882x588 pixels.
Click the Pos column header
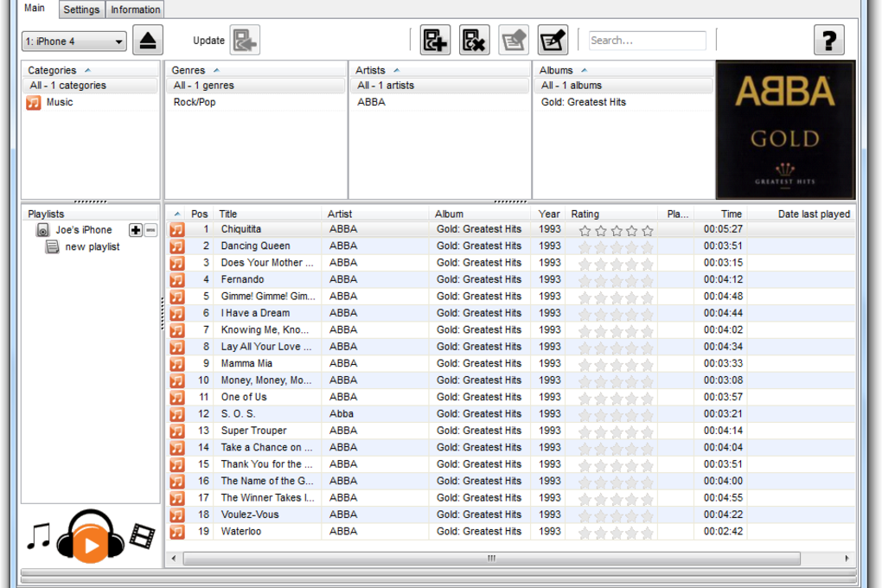click(x=199, y=214)
